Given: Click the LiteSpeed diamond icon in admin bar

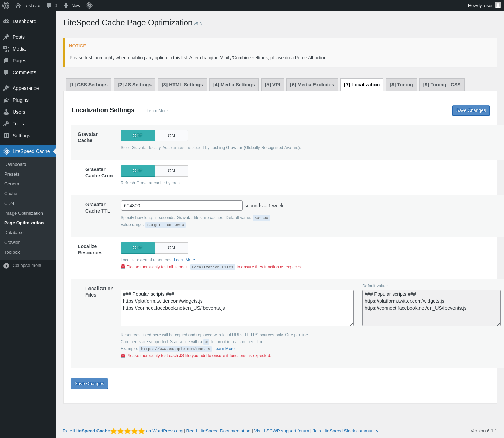Looking at the screenshot, I should pos(89,6).
